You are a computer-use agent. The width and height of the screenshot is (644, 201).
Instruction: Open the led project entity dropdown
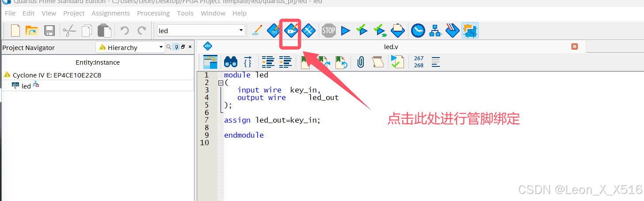tap(201, 31)
